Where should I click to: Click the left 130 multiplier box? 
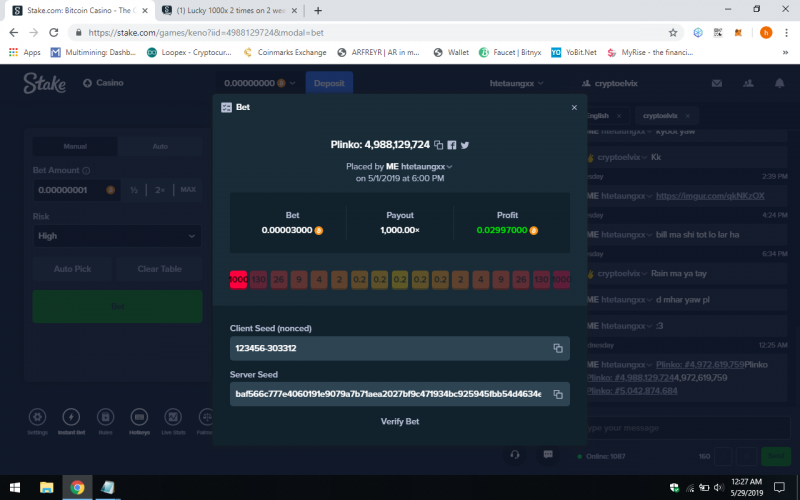259,280
